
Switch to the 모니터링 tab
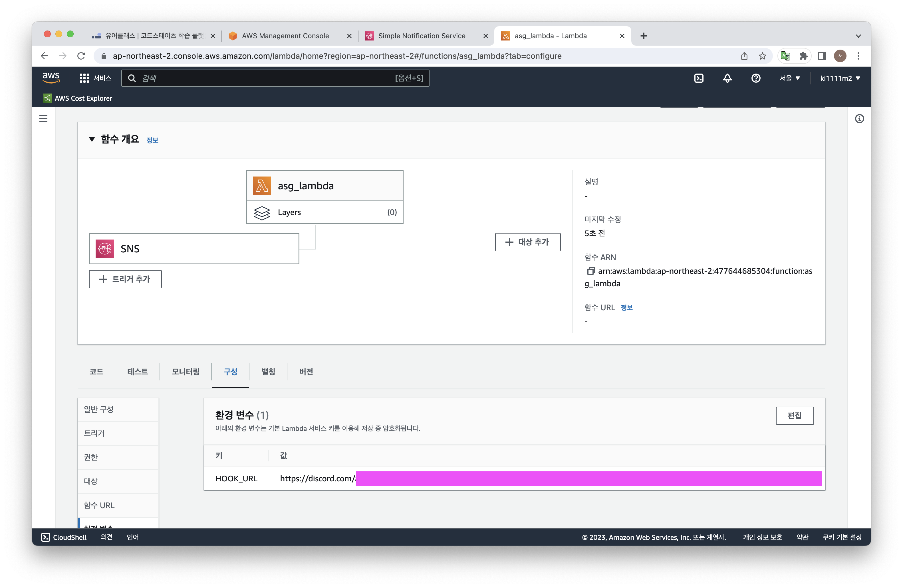[186, 372]
